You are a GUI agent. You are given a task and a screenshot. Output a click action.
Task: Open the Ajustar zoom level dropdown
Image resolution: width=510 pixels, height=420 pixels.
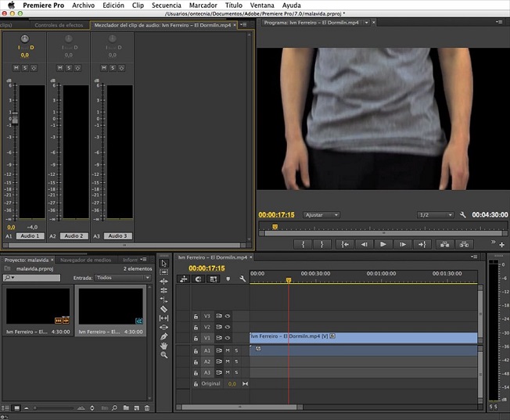tap(321, 215)
